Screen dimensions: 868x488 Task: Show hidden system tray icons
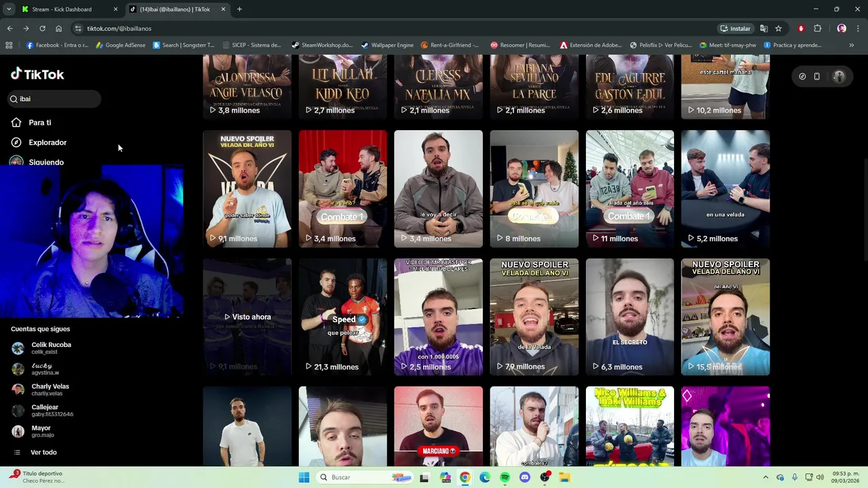tap(766, 477)
